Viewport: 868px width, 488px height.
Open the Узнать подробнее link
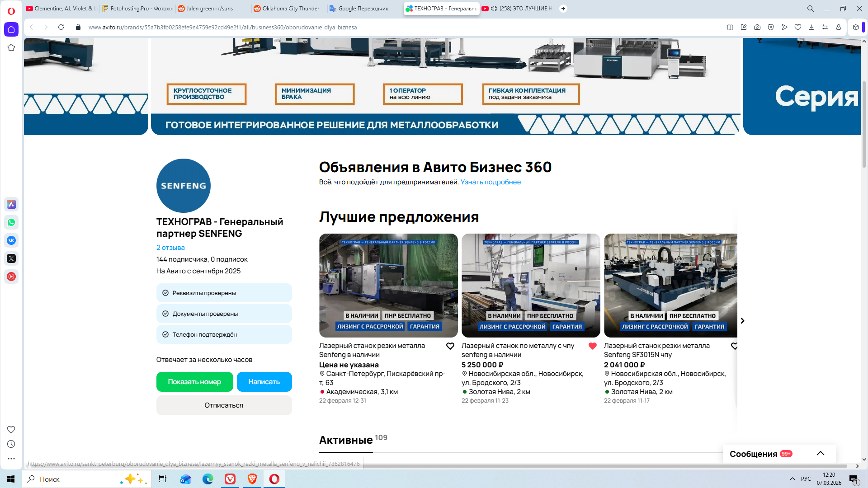[x=491, y=182]
